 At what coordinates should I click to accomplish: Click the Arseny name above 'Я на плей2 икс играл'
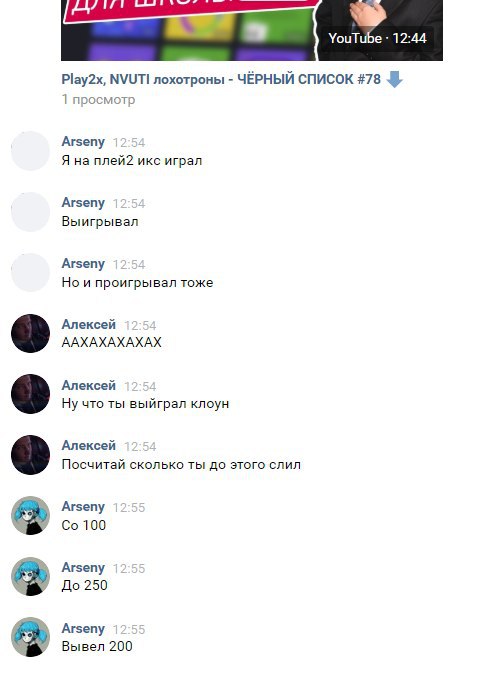[x=83, y=141]
